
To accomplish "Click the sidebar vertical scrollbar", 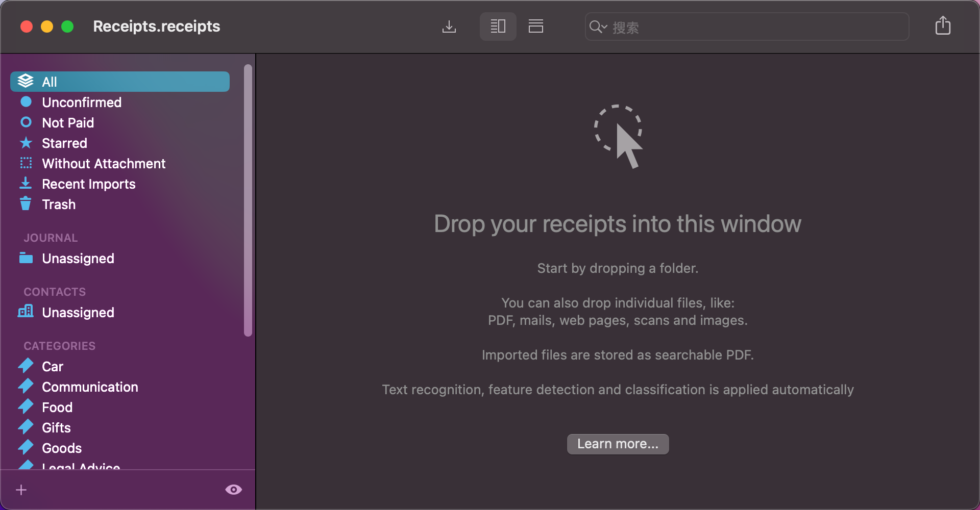I will 248,200.
